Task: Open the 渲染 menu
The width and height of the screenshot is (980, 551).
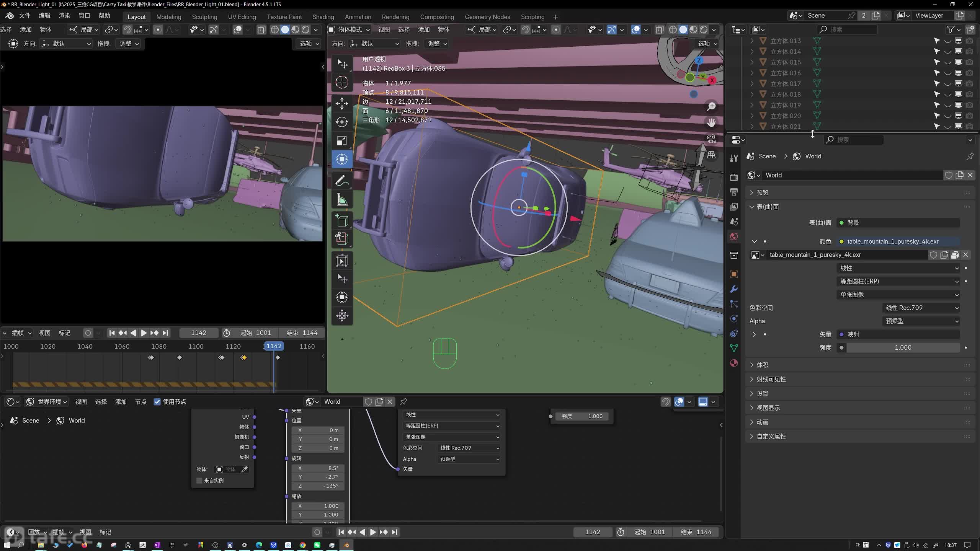Action: coord(64,16)
